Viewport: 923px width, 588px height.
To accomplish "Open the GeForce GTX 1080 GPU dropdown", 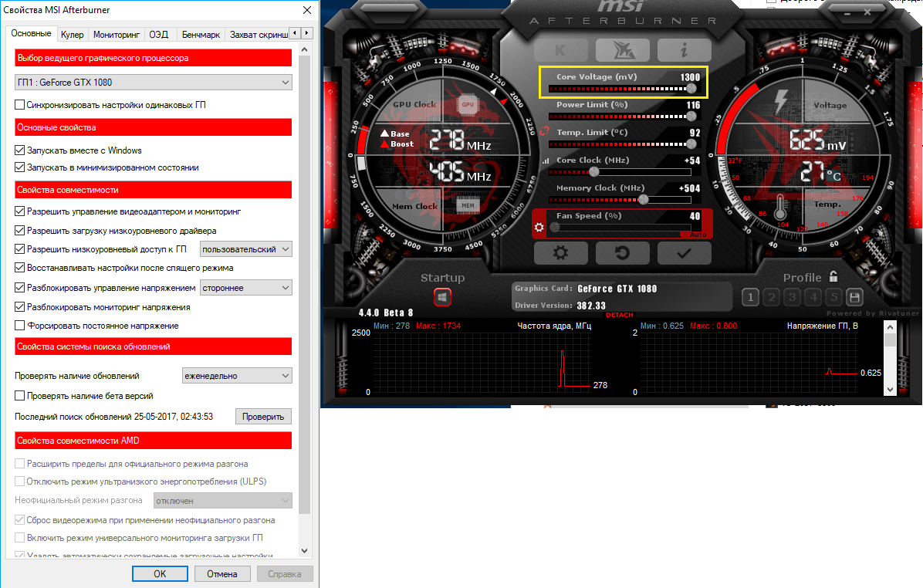I will click(153, 83).
